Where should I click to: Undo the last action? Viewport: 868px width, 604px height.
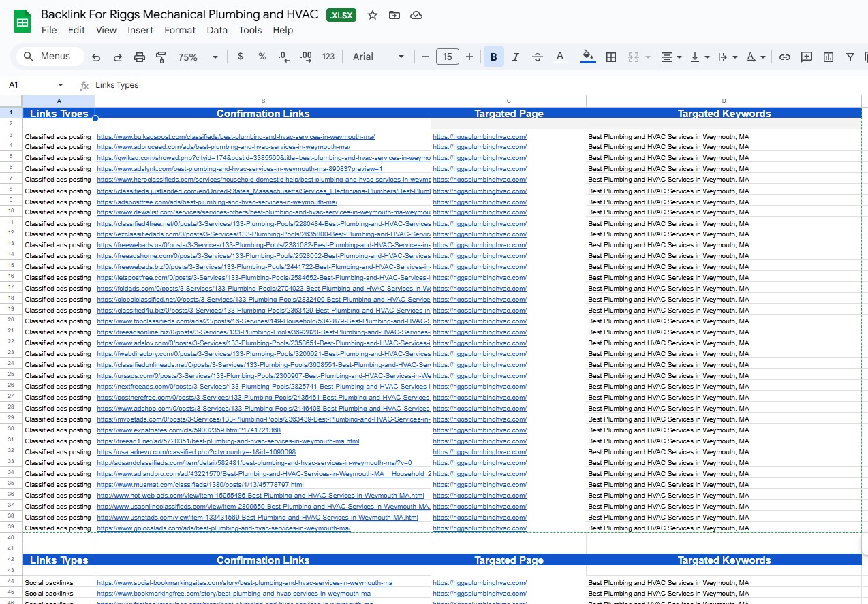tap(96, 57)
